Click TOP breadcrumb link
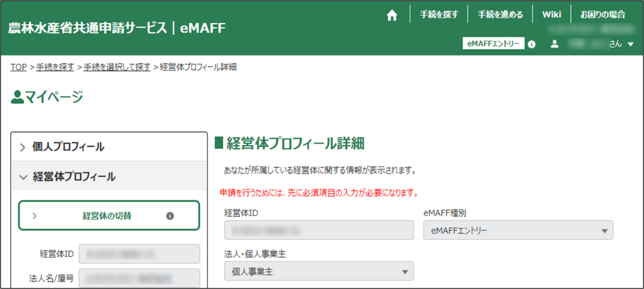This screenshot has height=289, width=644. (x=18, y=67)
